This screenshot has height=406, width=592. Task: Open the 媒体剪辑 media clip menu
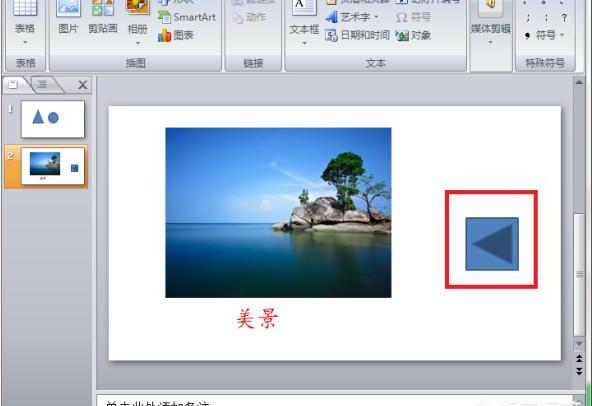(x=490, y=23)
